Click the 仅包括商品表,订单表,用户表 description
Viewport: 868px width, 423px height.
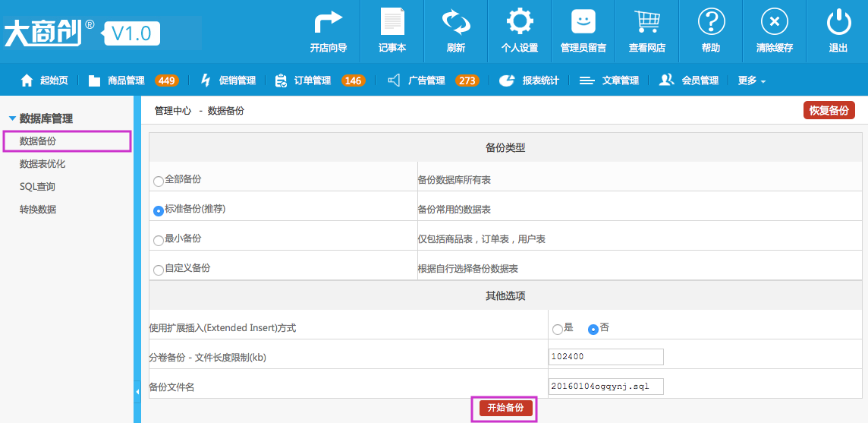click(x=482, y=239)
